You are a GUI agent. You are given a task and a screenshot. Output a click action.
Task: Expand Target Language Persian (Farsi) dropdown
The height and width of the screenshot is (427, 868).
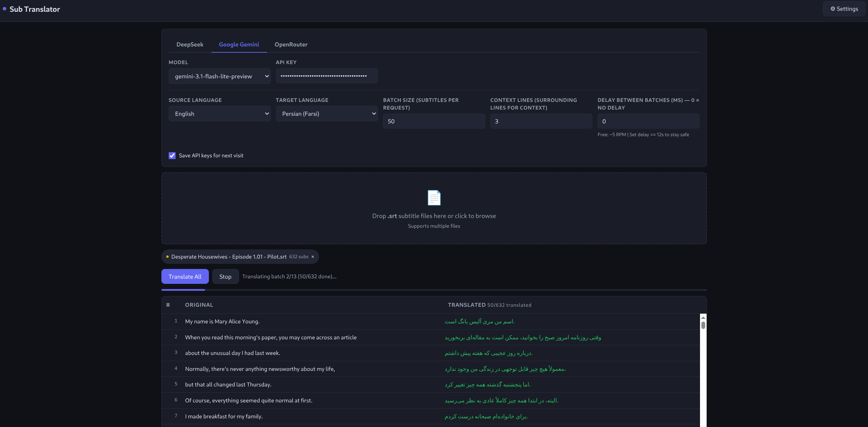(x=326, y=114)
